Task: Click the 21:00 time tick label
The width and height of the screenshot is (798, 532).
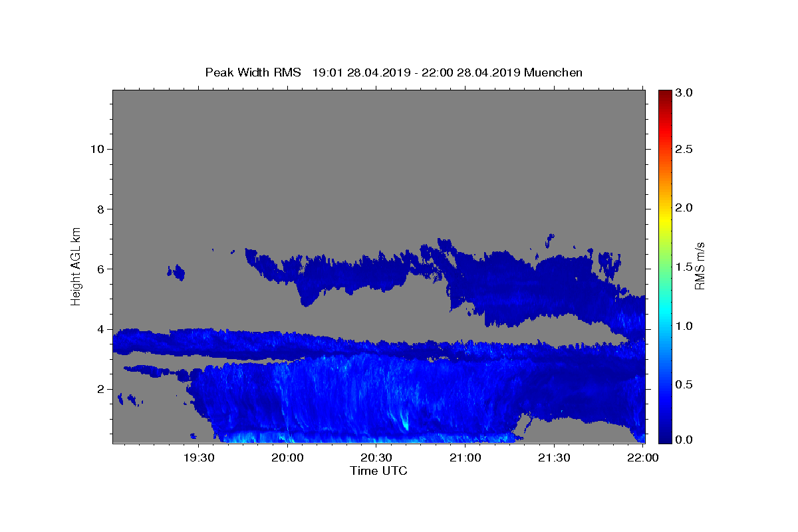Action: click(x=465, y=458)
